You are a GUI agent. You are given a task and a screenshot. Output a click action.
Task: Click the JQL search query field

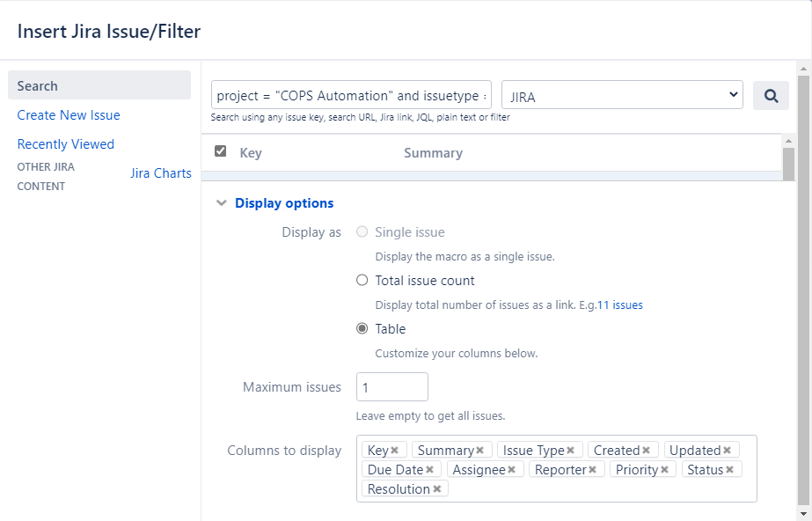[351, 96]
